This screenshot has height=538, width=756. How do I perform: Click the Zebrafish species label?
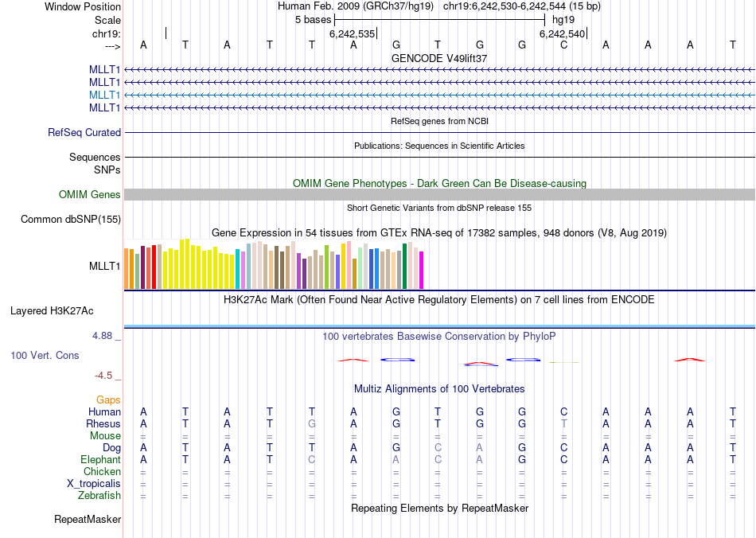pyautogui.click(x=99, y=495)
